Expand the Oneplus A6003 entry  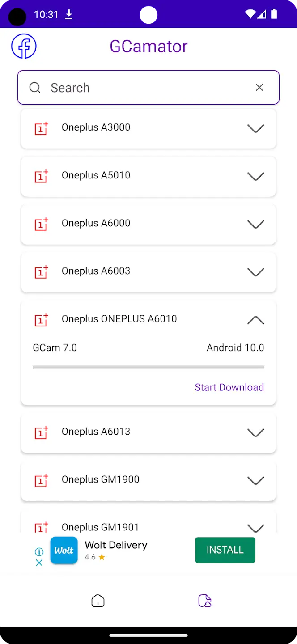[x=255, y=272]
